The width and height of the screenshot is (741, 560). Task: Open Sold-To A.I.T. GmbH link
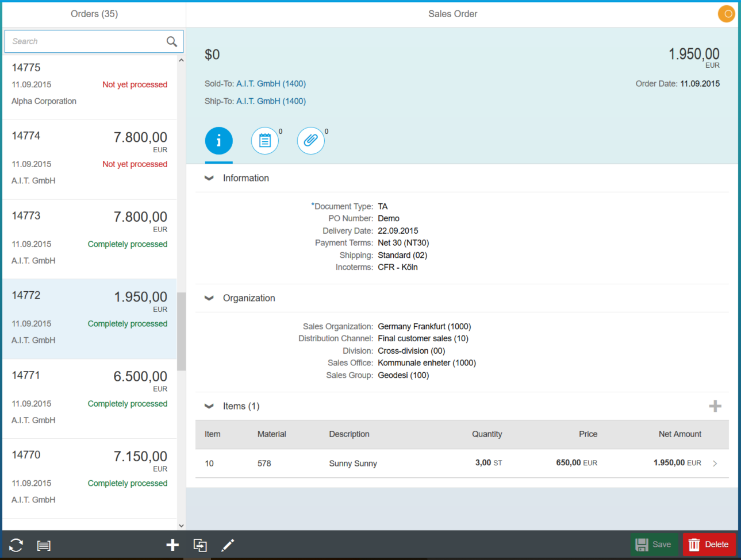[271, 84]
